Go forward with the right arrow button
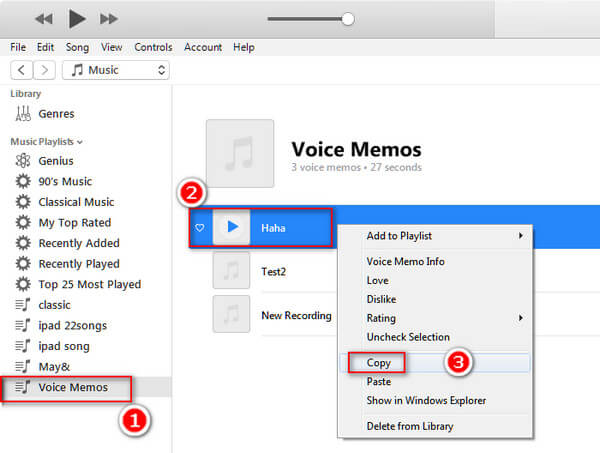The width and height of the screenshot is (600, 453). (44, 70)
